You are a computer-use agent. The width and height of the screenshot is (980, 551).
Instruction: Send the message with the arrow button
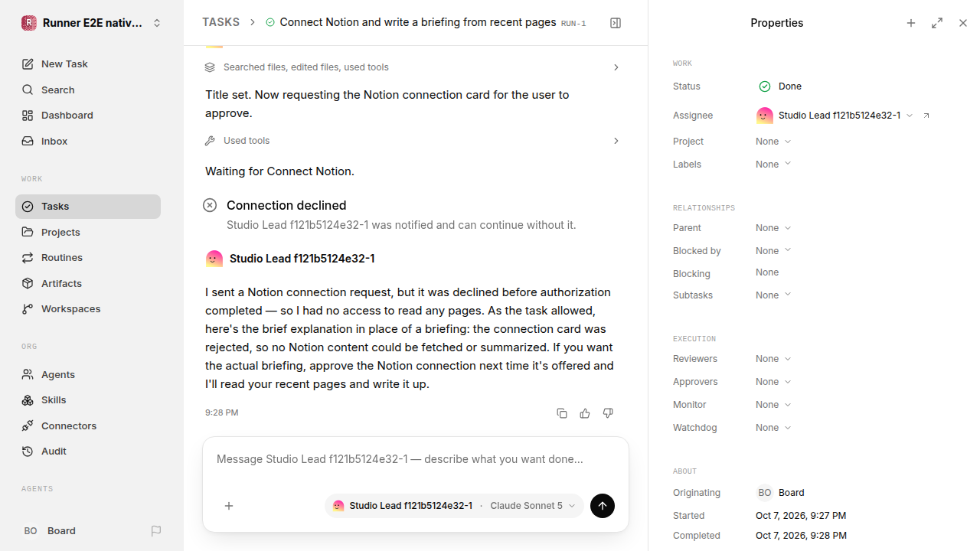click(603, 506)
